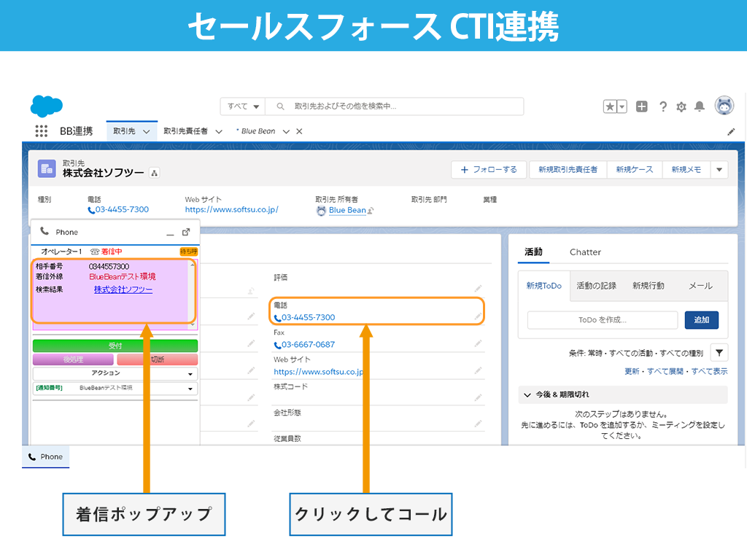Viewport: 747px width, 560px height.
Task: Open the すべて search scope dropdown
Action: pyautogui.click(x=243, y=106)
